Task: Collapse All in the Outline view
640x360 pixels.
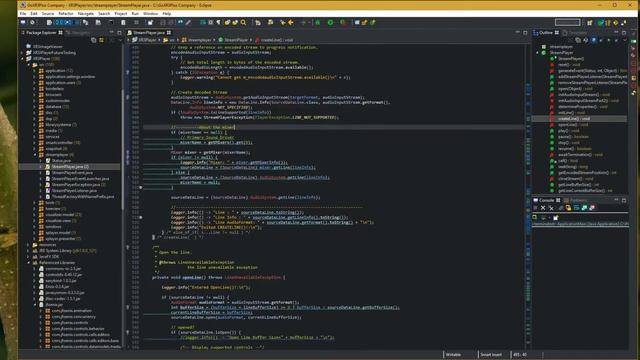Action: 578,40
